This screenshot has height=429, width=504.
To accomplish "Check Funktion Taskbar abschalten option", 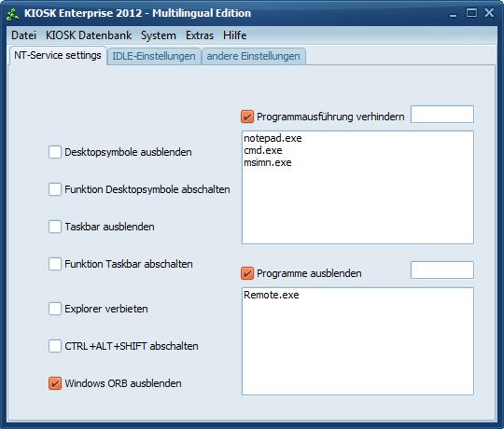I will (x=55, y=264).
